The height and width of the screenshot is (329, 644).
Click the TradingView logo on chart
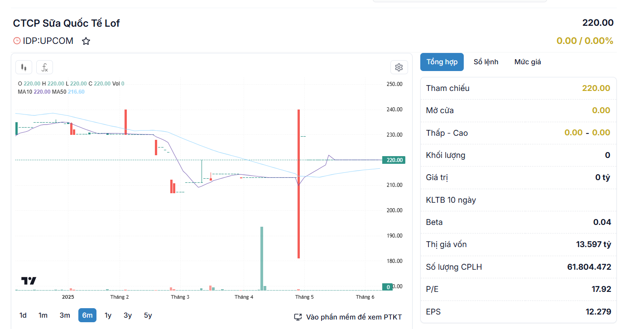coord(29,281)
